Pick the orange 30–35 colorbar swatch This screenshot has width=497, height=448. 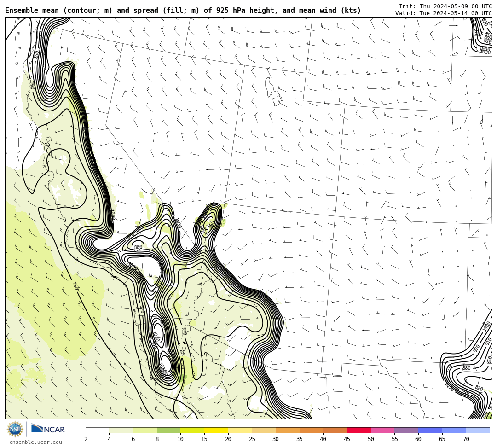click(288, 430)
